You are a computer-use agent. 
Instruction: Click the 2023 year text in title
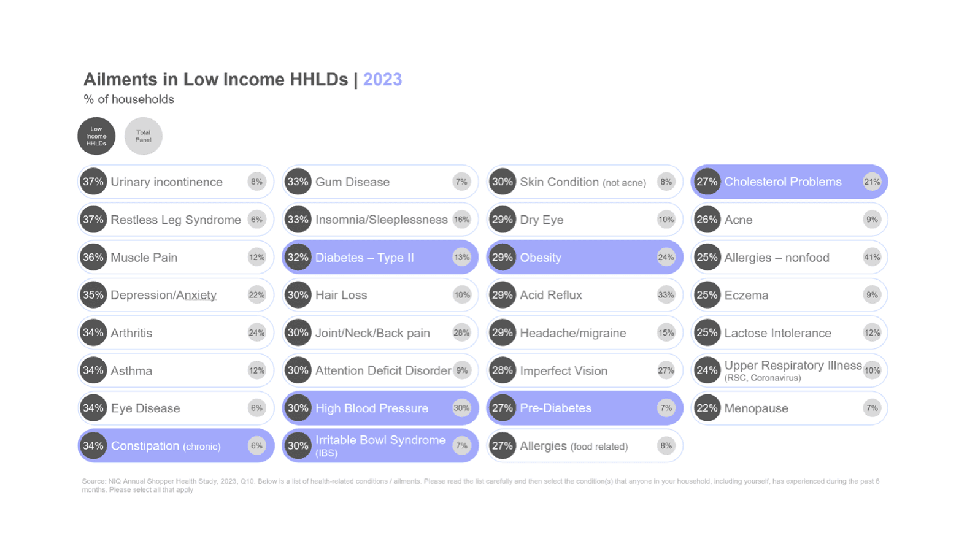(x=382, y=79)
